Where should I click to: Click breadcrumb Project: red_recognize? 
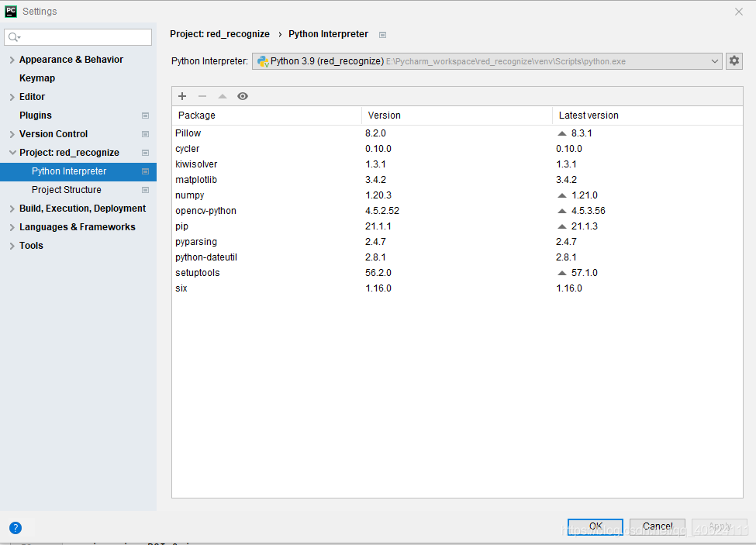(220, 34)
